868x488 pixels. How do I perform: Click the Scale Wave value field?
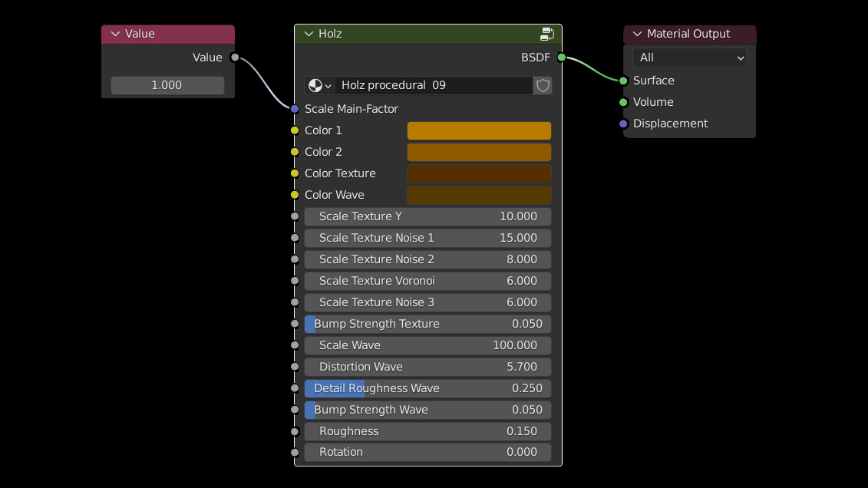[x=427, y=345]
